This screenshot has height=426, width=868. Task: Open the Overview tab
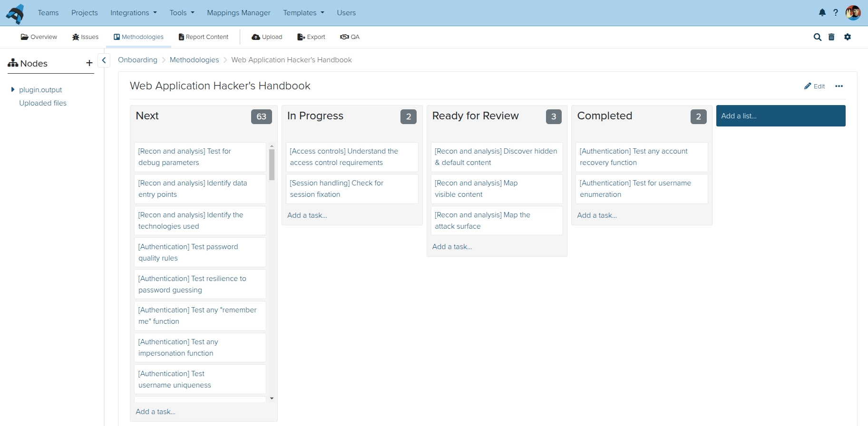[39, 37]
